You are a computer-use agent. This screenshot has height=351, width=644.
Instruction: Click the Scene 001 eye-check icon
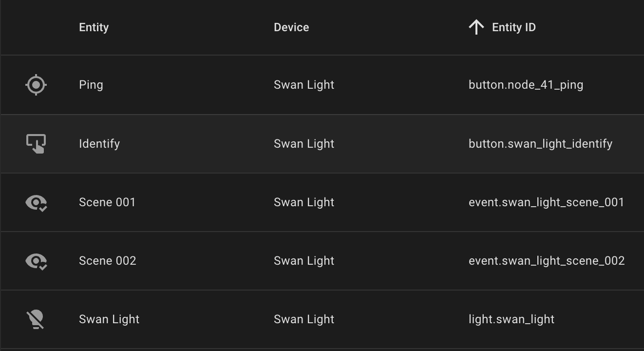click(x=36, y=202)
